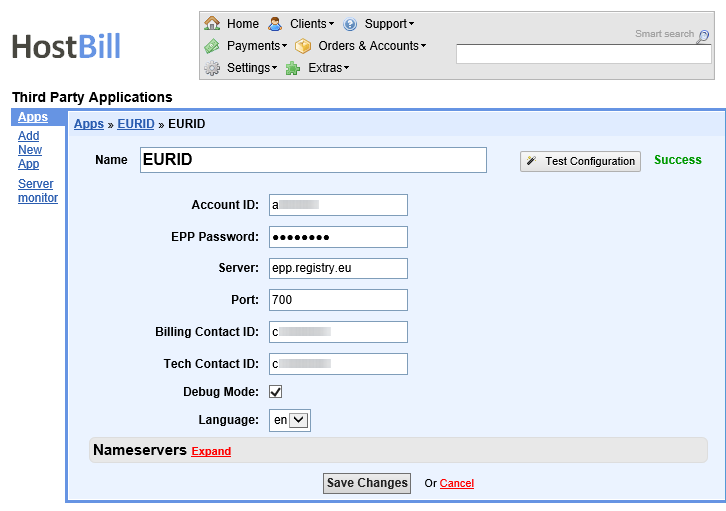Open the Clients dropdown menu

(312, 24)
